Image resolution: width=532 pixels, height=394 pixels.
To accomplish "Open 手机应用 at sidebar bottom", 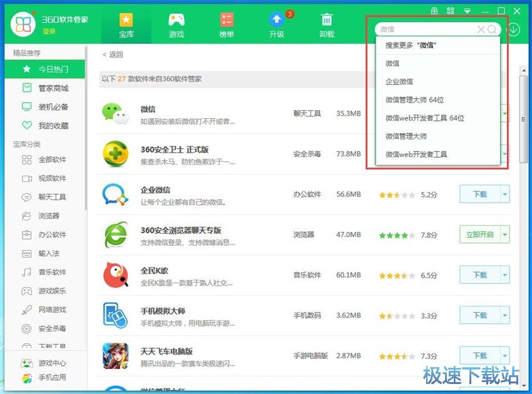I will click(45, 377).
